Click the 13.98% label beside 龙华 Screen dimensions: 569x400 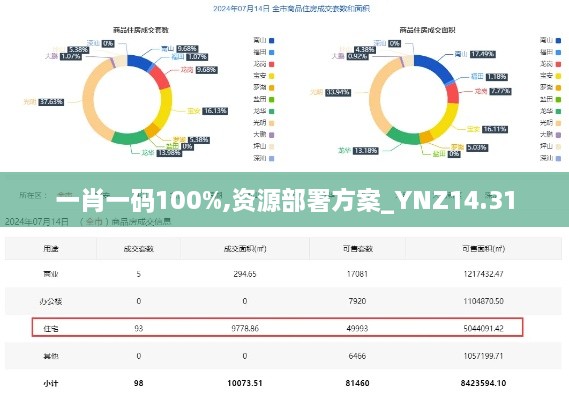pyautogui.click(x=169, y=153)
